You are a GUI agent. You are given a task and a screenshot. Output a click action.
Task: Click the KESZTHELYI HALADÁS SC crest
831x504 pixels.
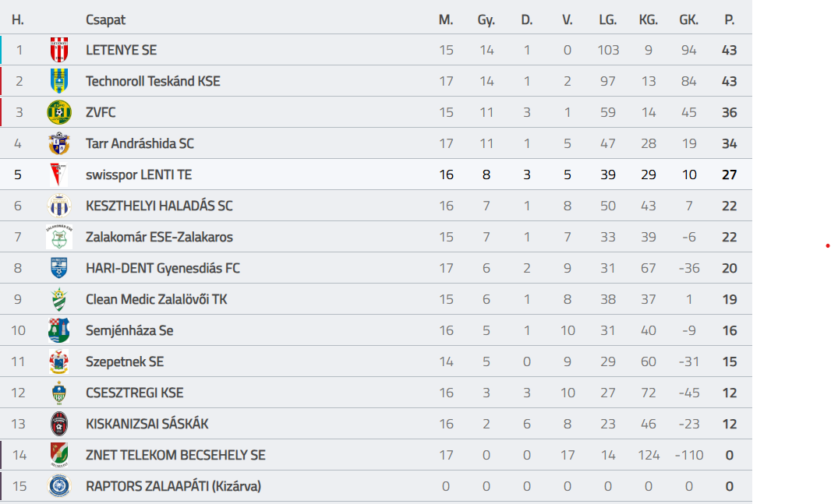[59, 206]
